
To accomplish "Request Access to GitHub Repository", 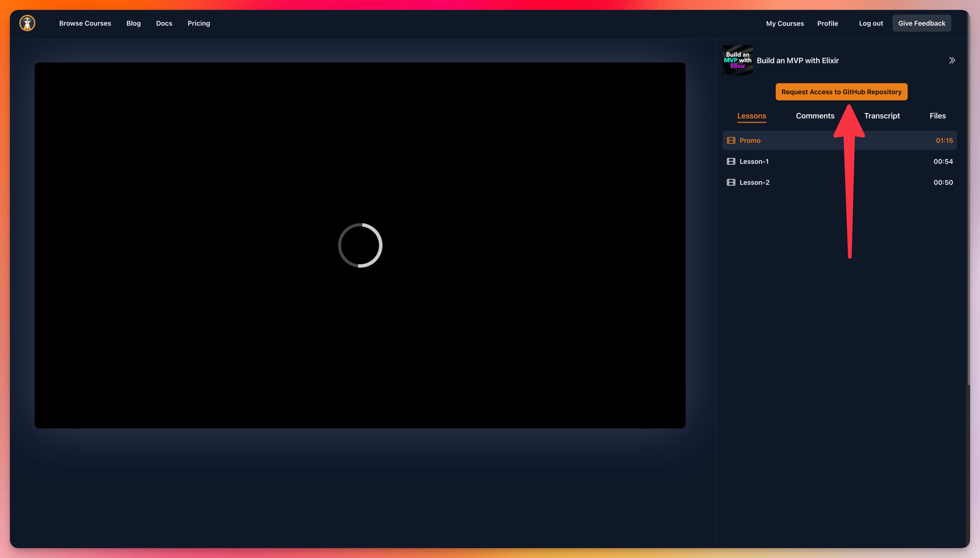I will coord(841,92).
